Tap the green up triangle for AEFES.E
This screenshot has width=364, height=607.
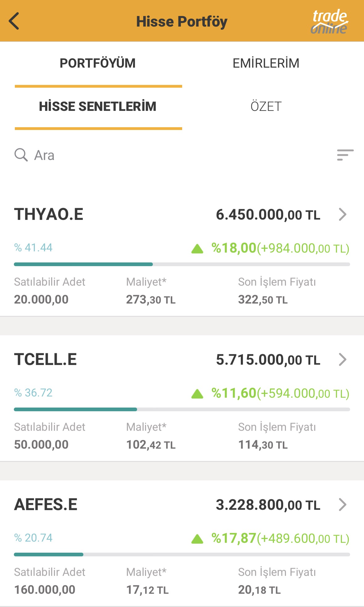click(x=197, y=539)
